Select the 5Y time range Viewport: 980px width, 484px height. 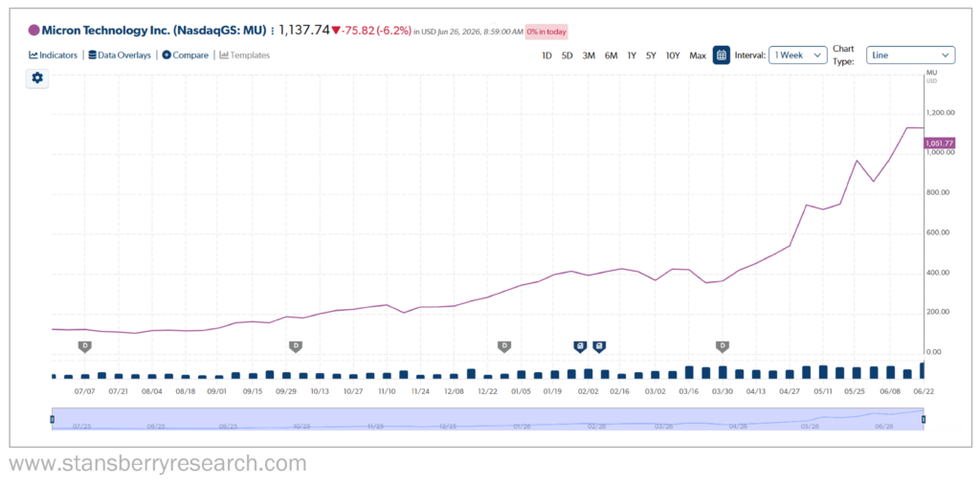pos(651,55)
